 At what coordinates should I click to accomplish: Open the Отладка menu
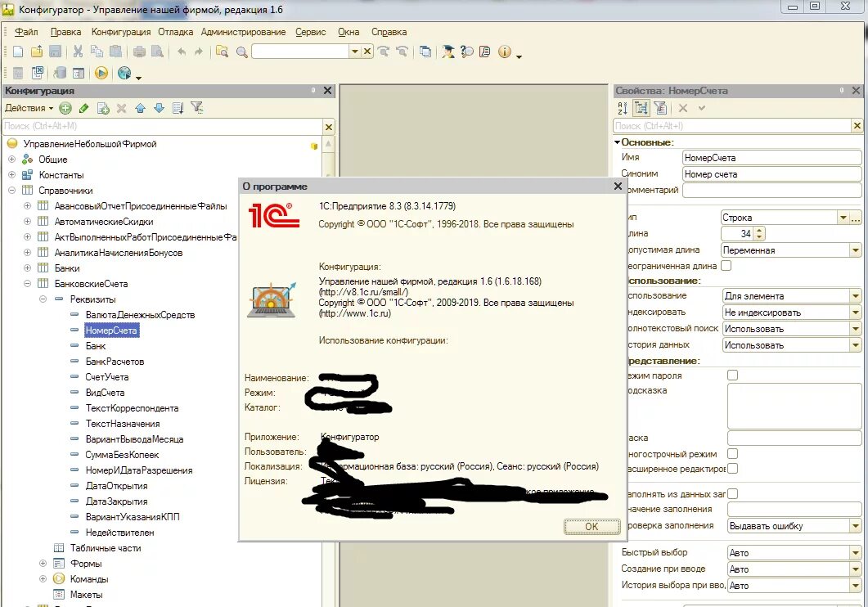[176, 32]
